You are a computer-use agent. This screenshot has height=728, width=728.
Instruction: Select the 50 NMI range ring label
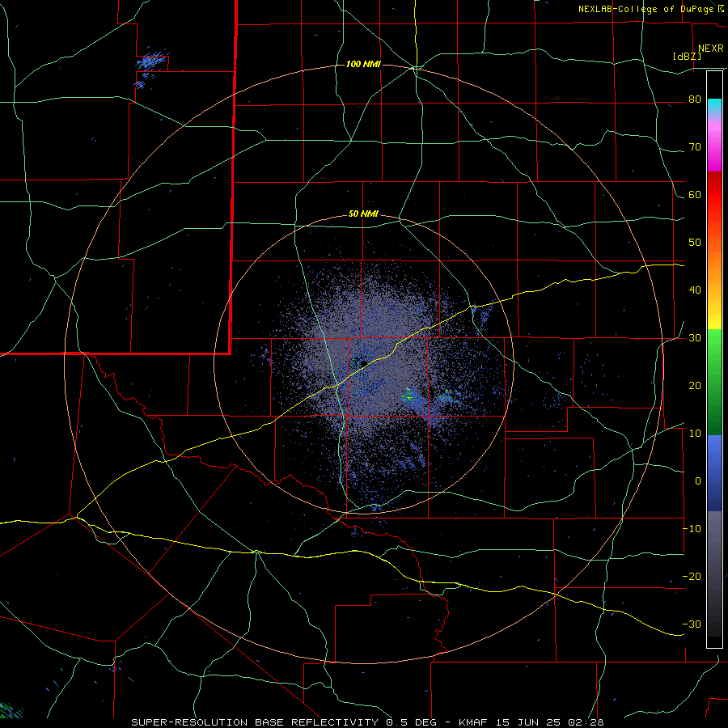coord(363,214)
